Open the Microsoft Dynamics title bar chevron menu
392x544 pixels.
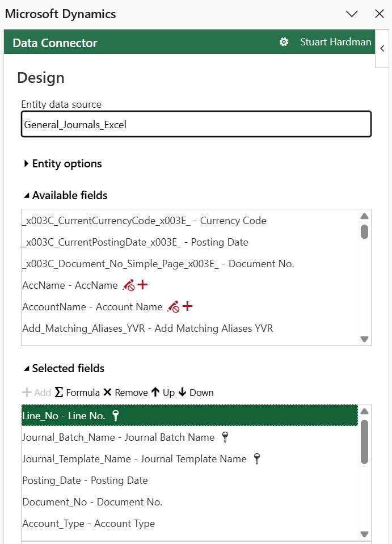(x=352, y=14)
